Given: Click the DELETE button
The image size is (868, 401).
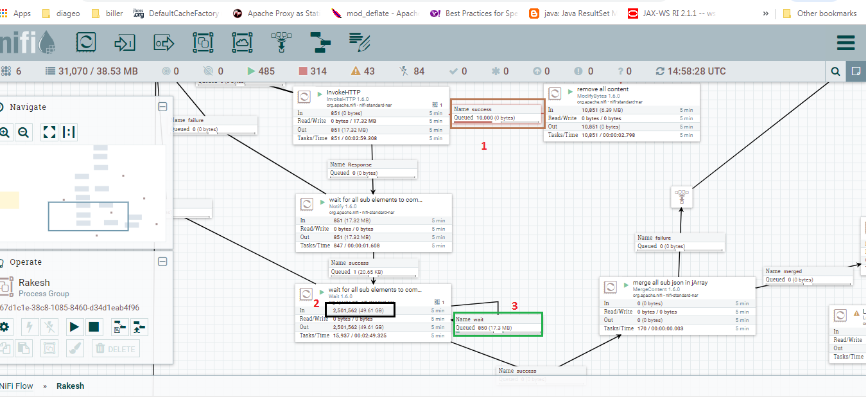Looking at the screenshot, I should [x=116, y=348].
